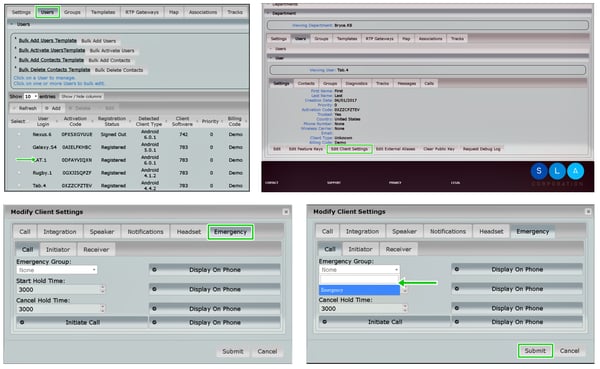Open the Headset tab in open-dropdown dialog
600x369 pixels.
tap(491, 232)
